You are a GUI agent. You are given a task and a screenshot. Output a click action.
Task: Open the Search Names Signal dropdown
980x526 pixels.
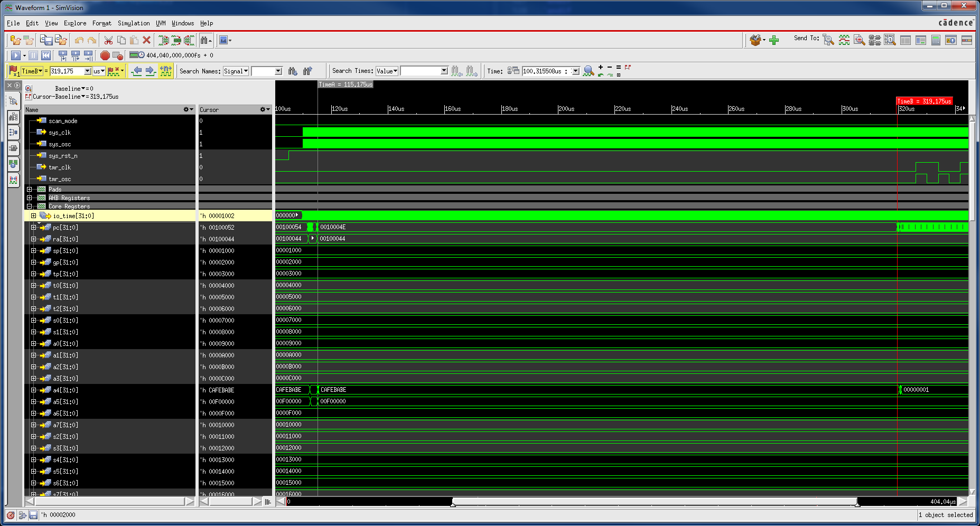(236, 71)
